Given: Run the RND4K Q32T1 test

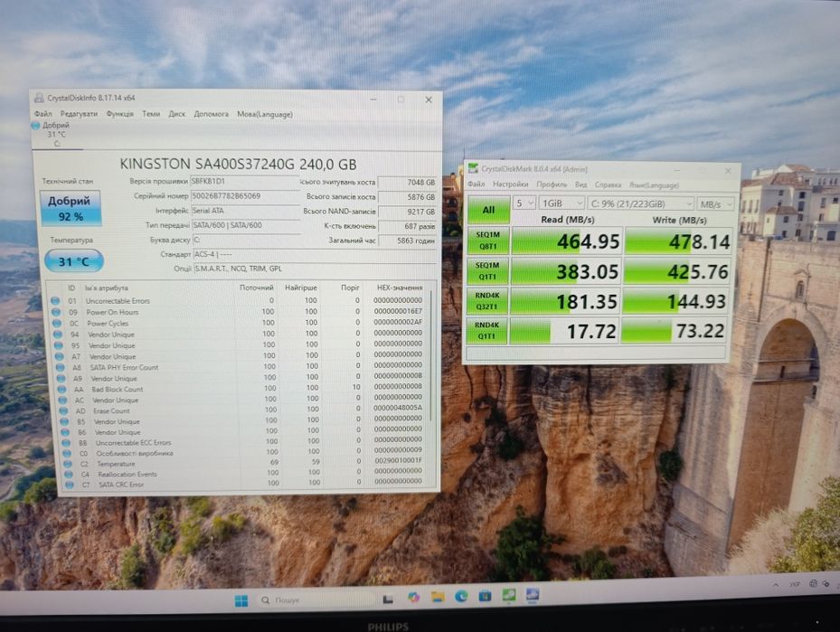Looking at the screenshot, I should 487,300.
